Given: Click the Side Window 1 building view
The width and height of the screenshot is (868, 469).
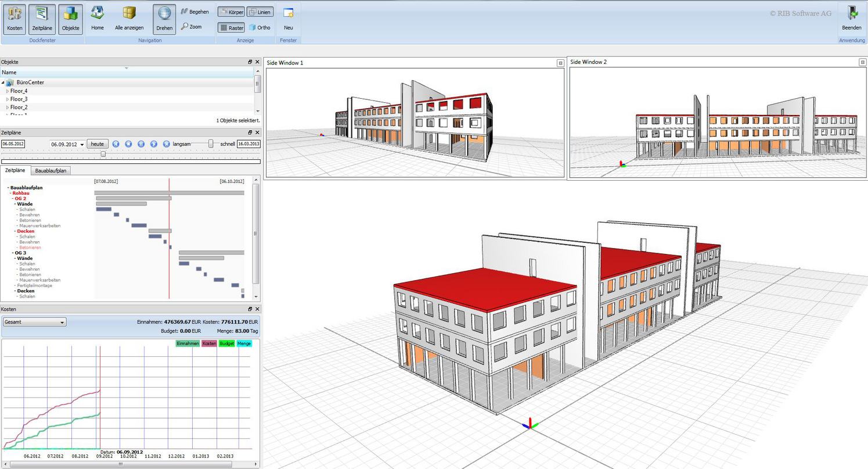Looking at the screenshot, I should pos(414,123).
